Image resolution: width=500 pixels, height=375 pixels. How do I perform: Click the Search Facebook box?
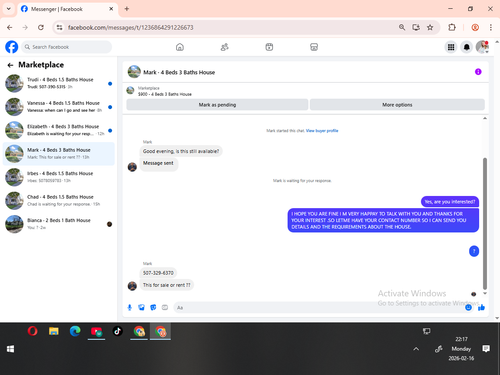[67, 47]
